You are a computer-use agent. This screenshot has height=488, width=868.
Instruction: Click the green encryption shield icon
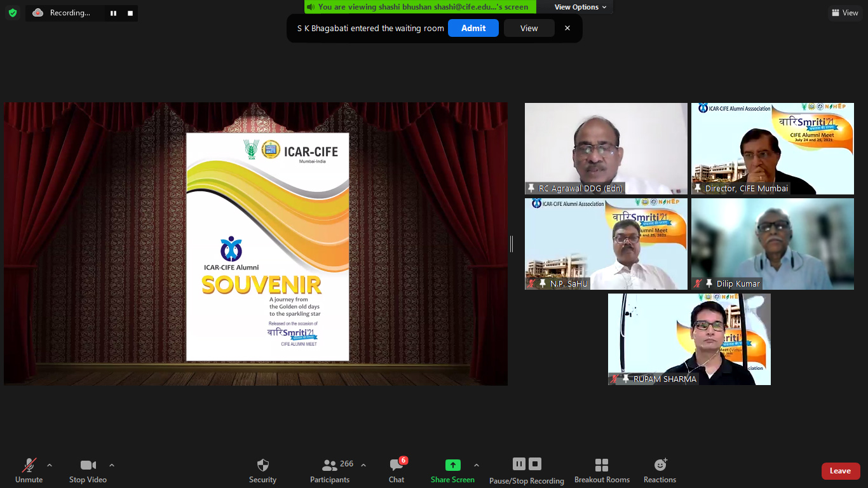click(13, 13)
